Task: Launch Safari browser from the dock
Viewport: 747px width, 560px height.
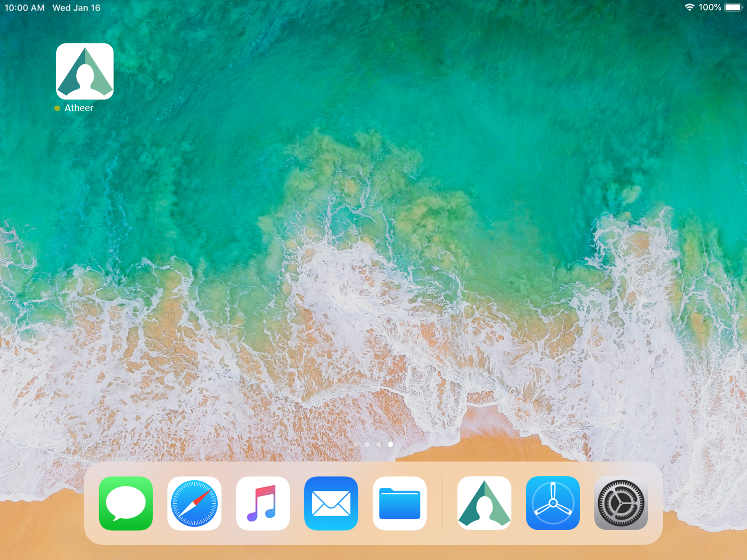Action: pos(194,503)
